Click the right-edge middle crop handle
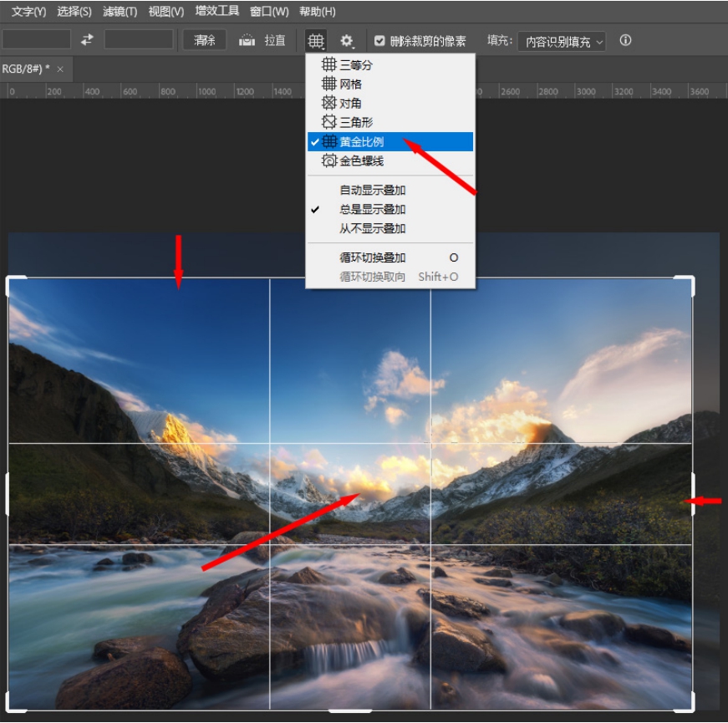The width and height of the screenshot is (728, 723). coord(693,494)
